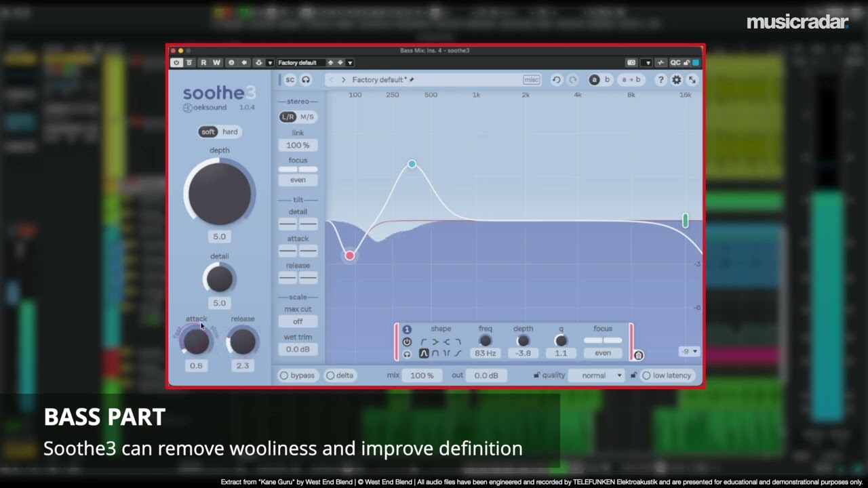Select soft mode
Screen dimensions: 868x488
208,132
